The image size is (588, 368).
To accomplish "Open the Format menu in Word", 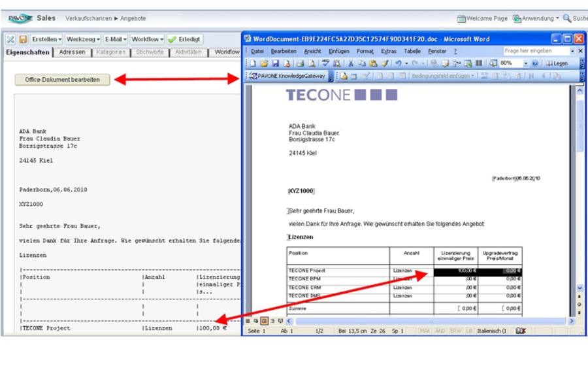I will 365,51.
